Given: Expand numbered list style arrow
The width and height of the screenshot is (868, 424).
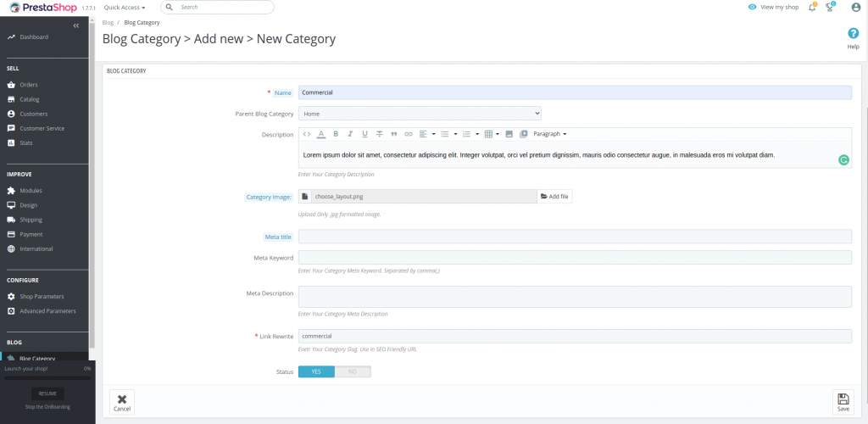Looking at the screenshot, I should [477, 134].
